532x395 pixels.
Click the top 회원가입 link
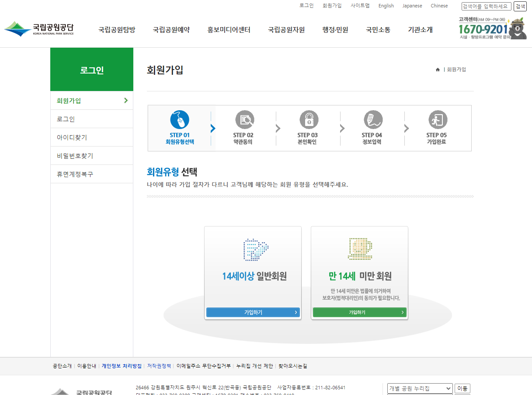(332, 6)
